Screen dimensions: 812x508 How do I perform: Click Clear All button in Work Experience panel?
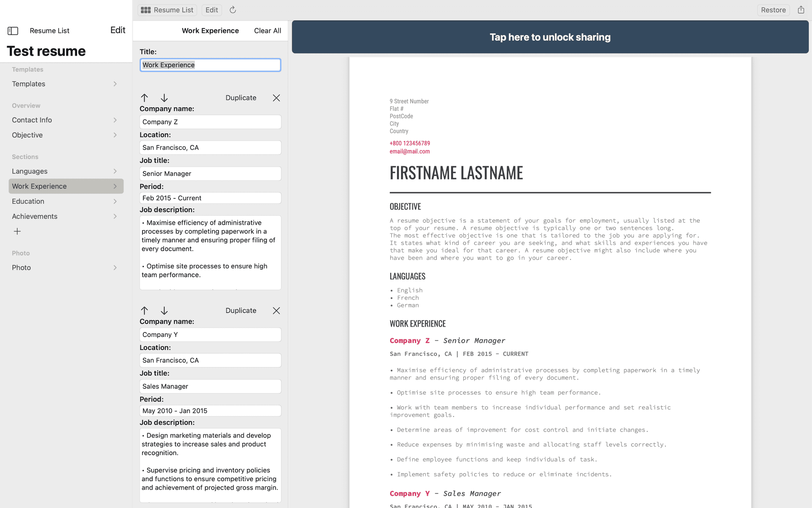(267, 30)
